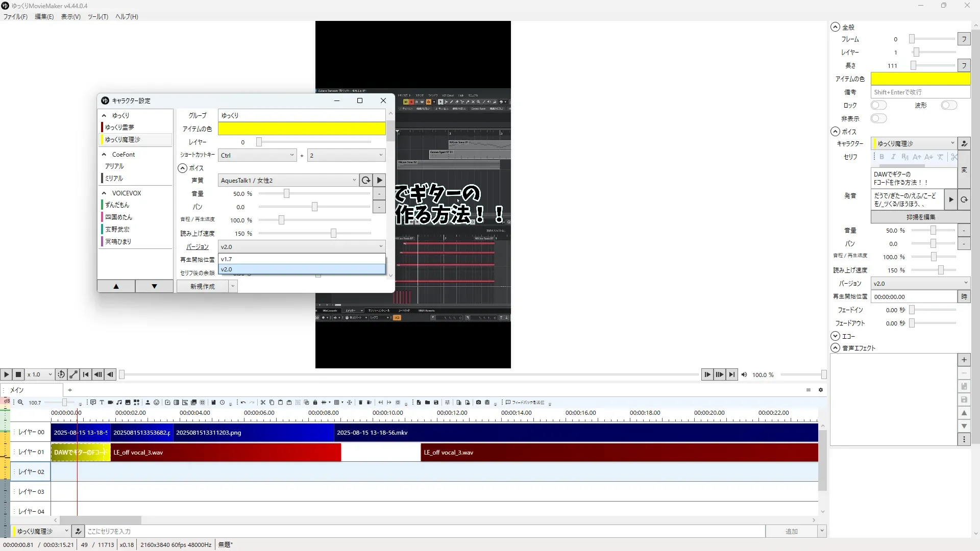Click the yellow アイテムの色 swatch in properties panel
980x551 pixels.
coord(920,79)
